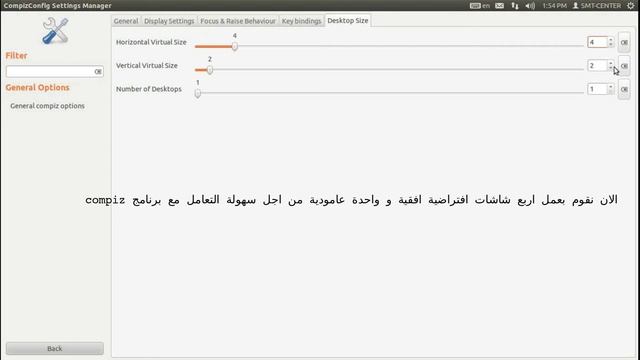Reset Number of Desktops to default
The width and height of the screenshot is (640, 360).
pos(624,89)
